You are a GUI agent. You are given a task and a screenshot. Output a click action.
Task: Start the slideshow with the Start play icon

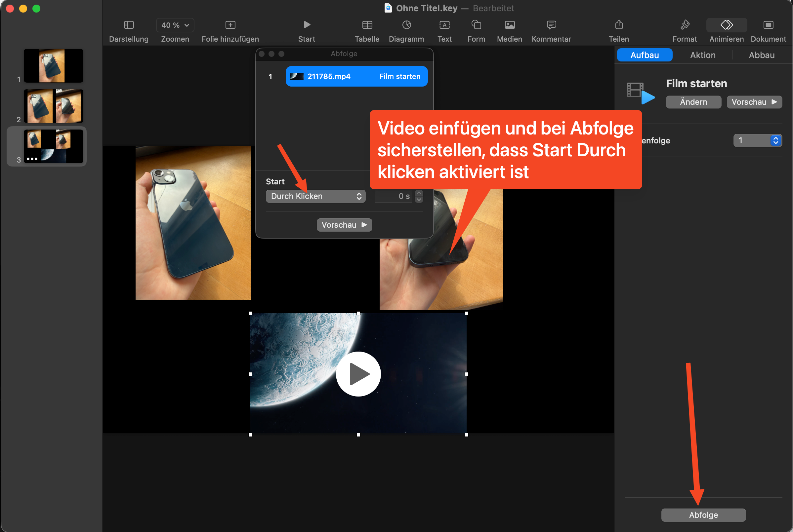(x=307, y=25)
